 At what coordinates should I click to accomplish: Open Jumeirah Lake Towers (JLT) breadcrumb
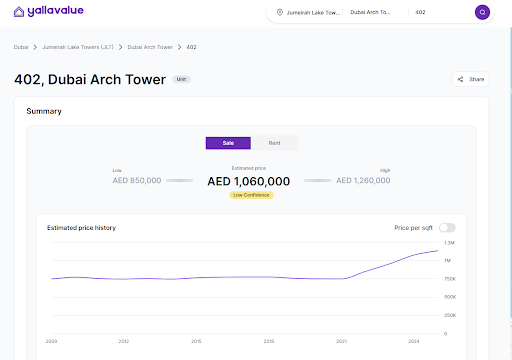pyautogui.click(x=78, y=47)
